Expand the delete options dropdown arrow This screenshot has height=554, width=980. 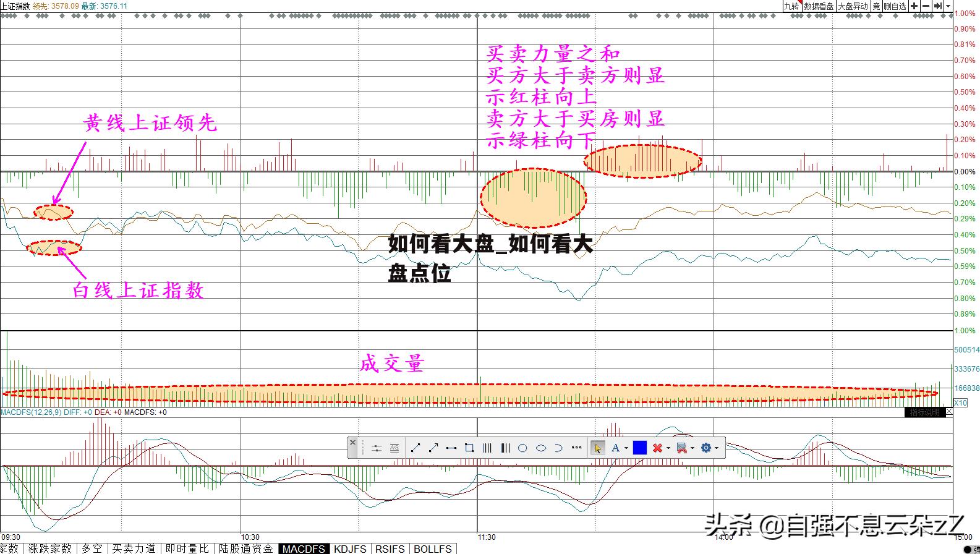668,448
